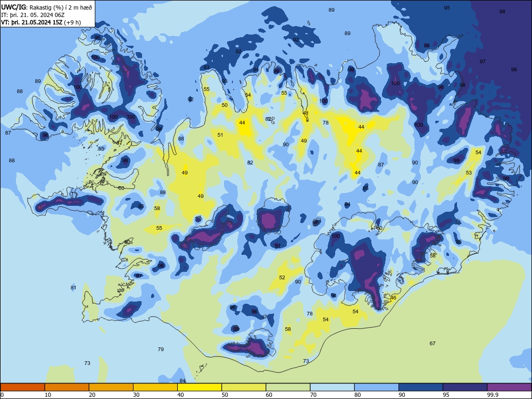Click the amber 30–40 legend swatch

click(x=155, y=387)
